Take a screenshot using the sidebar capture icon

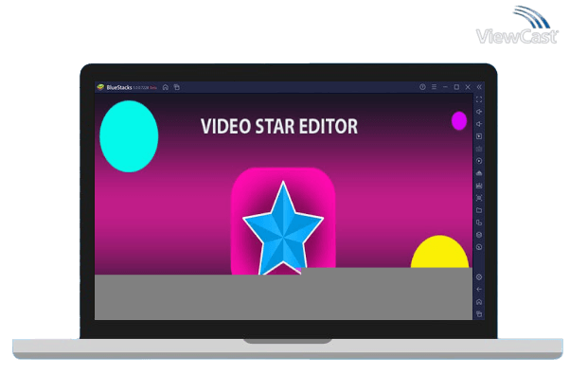479,198
